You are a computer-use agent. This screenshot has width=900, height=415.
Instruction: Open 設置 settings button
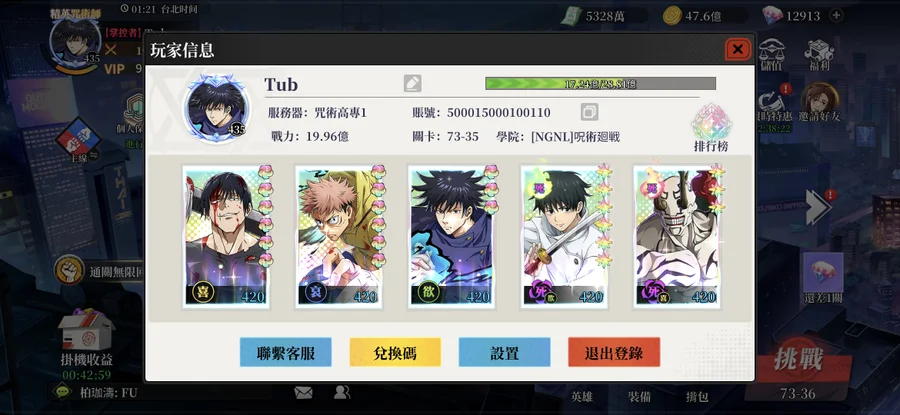pyautogui.click(x=505, y=352)
